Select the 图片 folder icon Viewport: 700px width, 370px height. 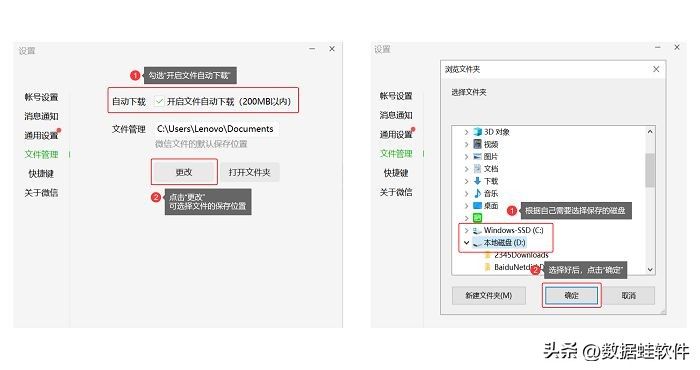pyautogui.click(x=478, y=156)
